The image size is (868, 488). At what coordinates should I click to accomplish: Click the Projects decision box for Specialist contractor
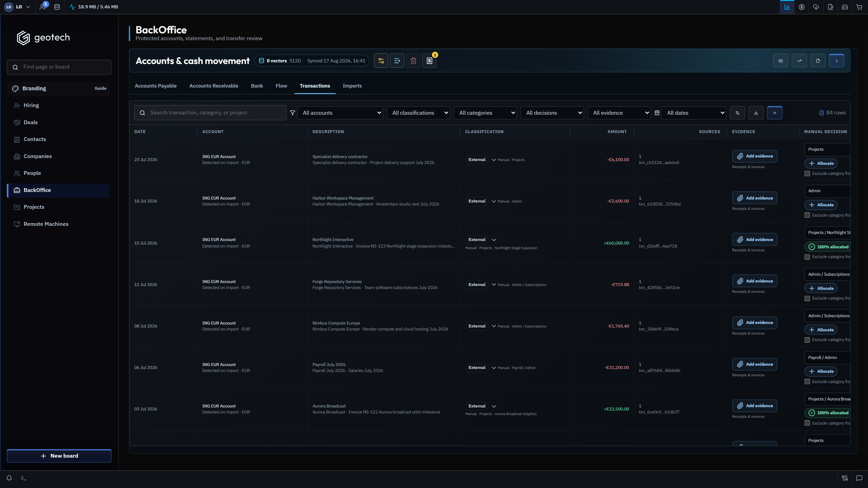click(x=827, y=150)
